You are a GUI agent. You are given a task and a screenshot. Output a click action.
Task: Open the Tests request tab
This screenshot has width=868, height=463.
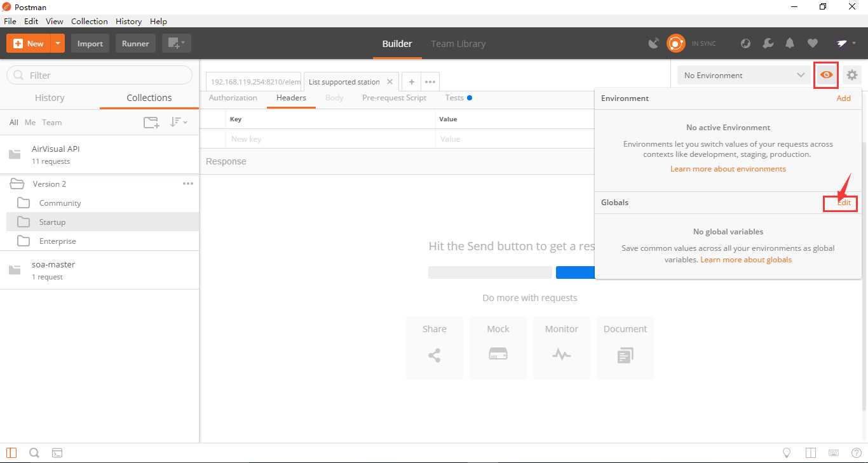pyautogui.click(x=458, y=98)
